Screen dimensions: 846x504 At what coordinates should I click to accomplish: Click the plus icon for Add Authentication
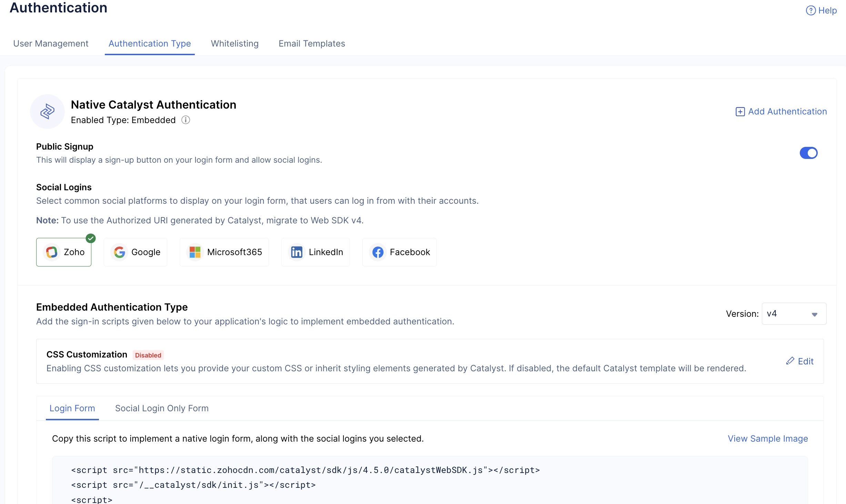tap(740, 112)
